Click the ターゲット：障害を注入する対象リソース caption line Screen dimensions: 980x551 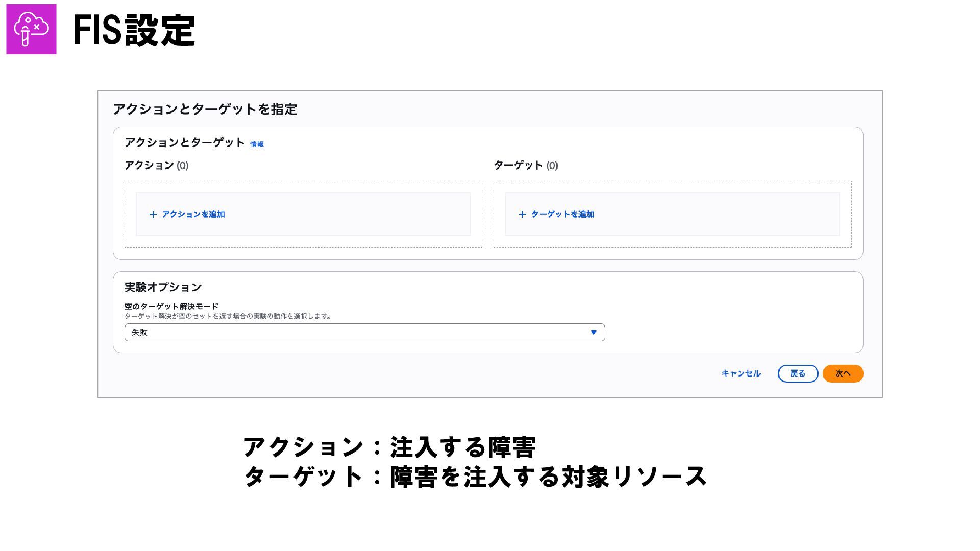[x=475, y=477]
